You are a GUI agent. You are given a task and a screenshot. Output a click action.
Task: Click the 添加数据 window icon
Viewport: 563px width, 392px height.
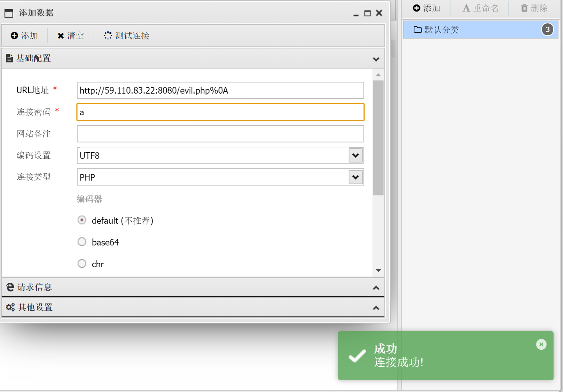click(9, 13)
